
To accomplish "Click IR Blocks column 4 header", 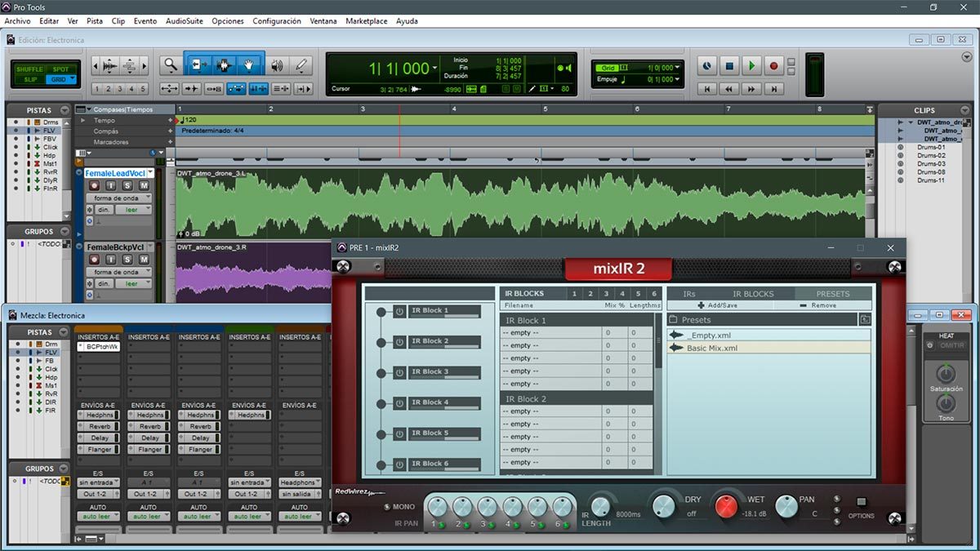I will point(622,294).
